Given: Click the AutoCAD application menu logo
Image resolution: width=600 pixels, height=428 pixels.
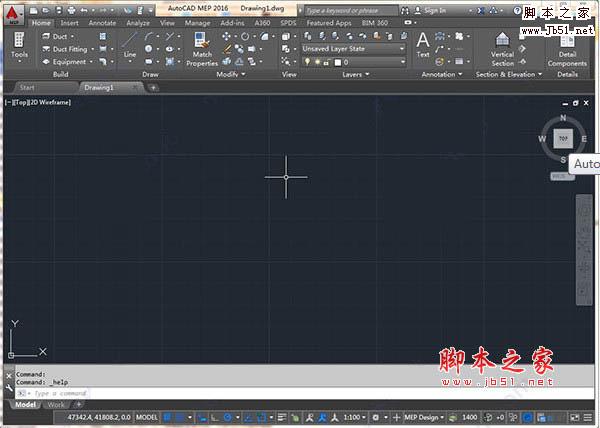Looking at the screenshot, I should coord(13,13).
